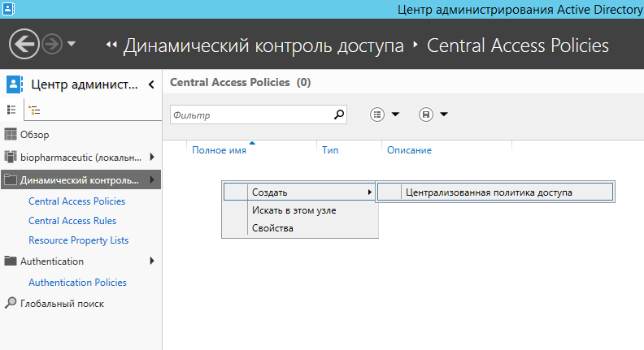
Task: Open the breadcrumb arrow before Central Access Policies
Action: pyautogui.click(x=416, y=45)
